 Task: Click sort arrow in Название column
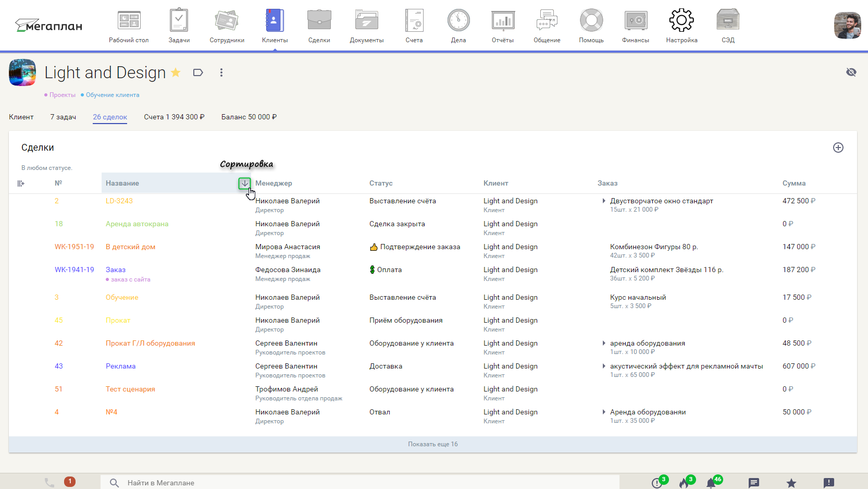click(x=244, y=183)
